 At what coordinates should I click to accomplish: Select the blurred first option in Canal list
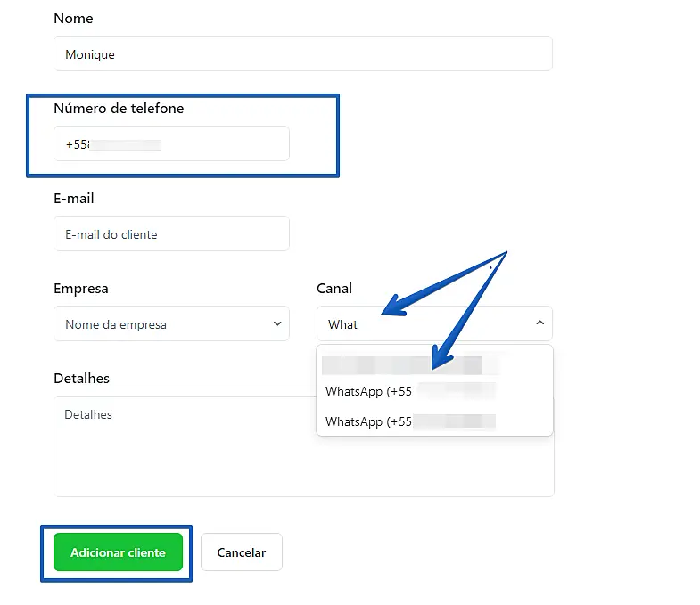401,365
